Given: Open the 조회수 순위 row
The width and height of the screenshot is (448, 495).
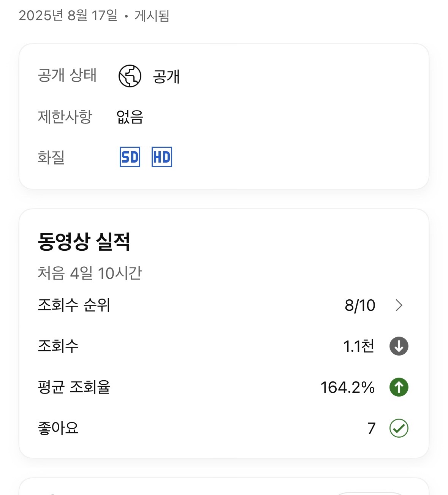Looking at the screenshot, I should 224,305.
